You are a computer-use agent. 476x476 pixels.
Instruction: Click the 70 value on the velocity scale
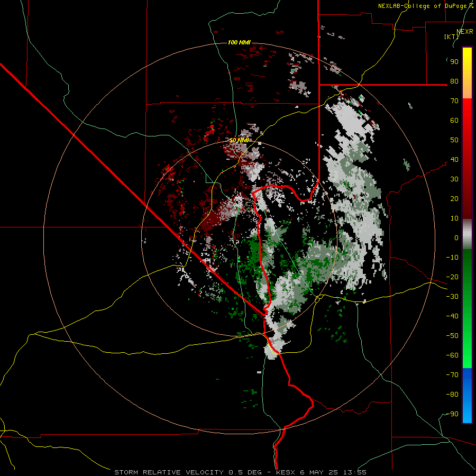coord(454,101)
